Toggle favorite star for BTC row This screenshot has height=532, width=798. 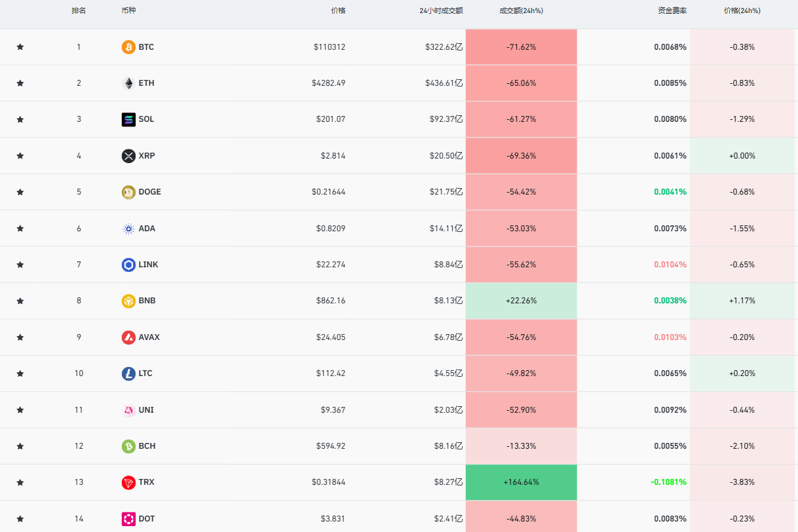pos(20,47)
